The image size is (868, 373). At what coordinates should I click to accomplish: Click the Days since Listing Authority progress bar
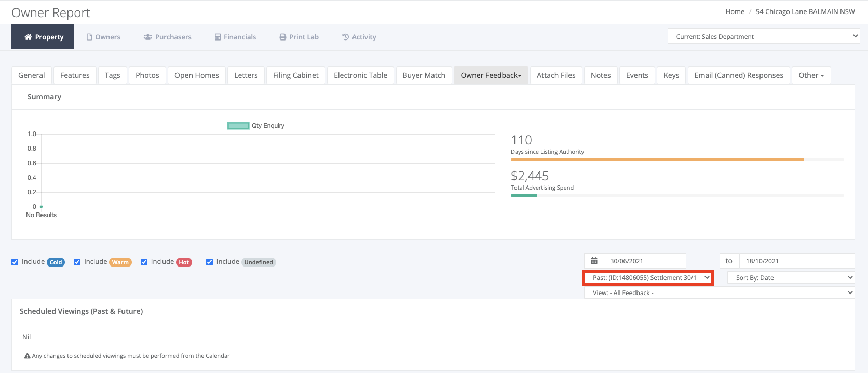pyautogui.click(x=677, y=159)
